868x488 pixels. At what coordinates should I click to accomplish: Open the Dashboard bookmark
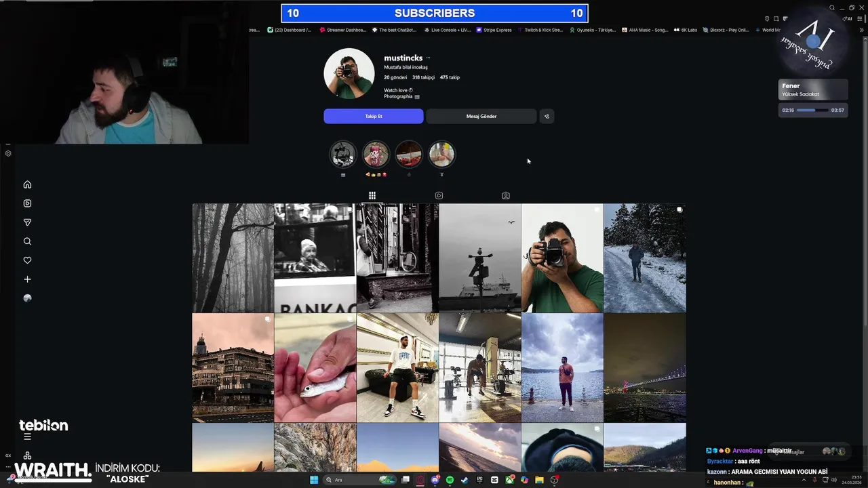pyautogui.click(x=290, y=30)
